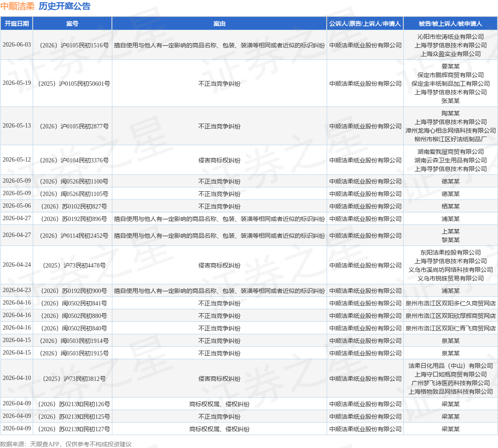The height and width of the screenshot is (448, 498).
Task: Open case (2025)沪0105民初50601号
Action: tap(74, 84)
